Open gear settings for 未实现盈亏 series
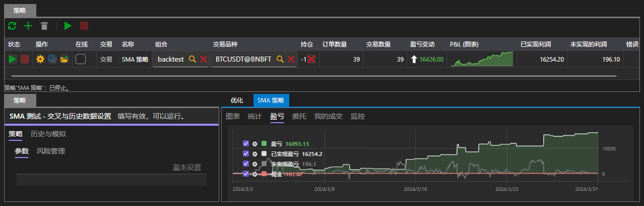644x206 pixels. pyautogui.click(x=255, y=164)
